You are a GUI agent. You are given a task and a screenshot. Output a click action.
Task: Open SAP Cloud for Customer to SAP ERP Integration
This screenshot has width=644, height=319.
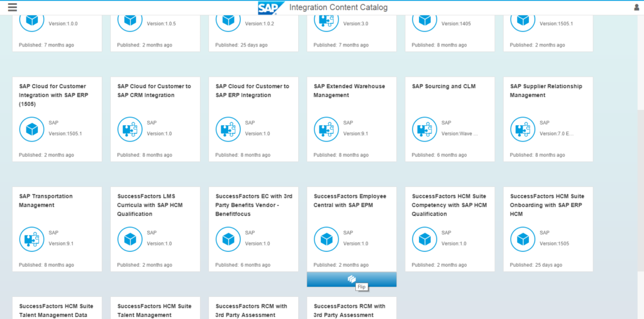pyautogui.click(x=252, y=91)
